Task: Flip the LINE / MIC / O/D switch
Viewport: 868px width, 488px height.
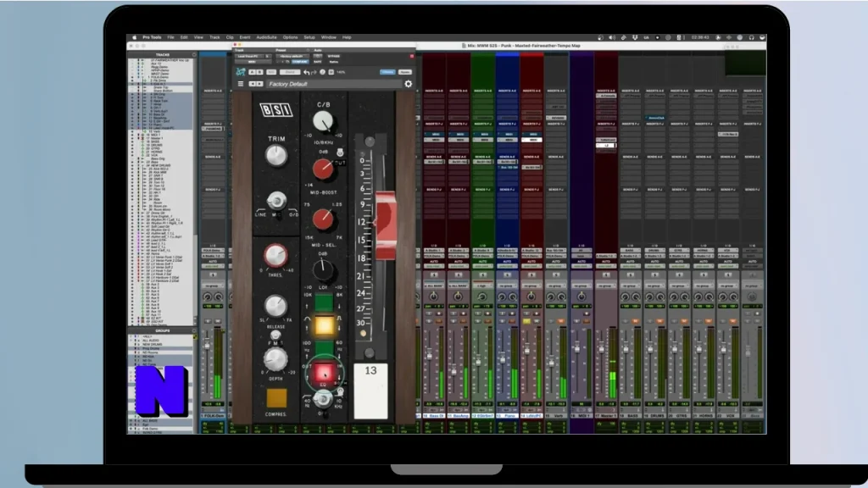Action: tap(276, 200)
